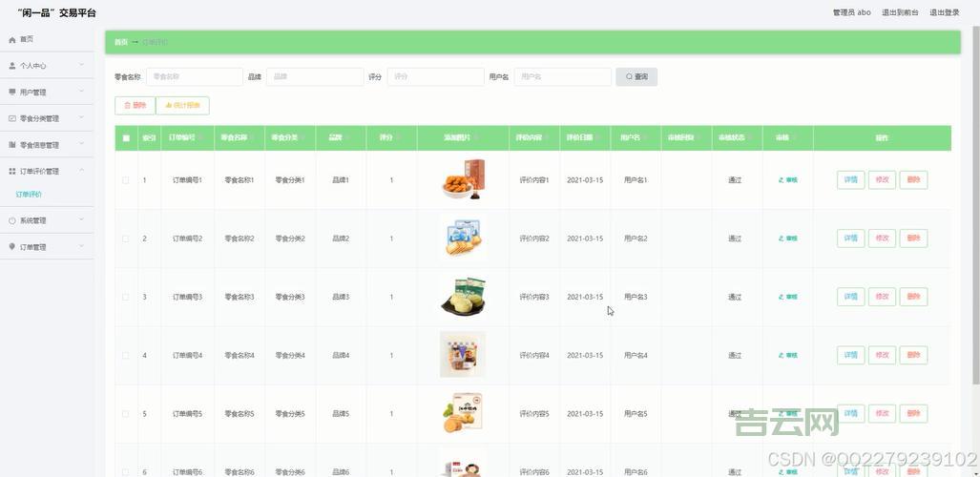The width and height of the screenshot is (980, 477).
Task: Open the product image in row 订单编号2
Action: (463, 238)
